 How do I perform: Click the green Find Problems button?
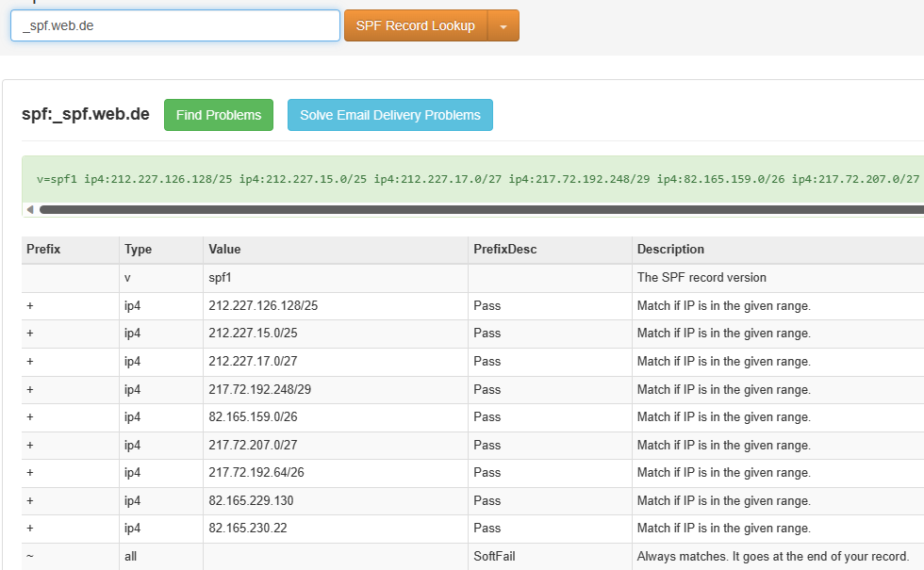click(x=219, y=115)
